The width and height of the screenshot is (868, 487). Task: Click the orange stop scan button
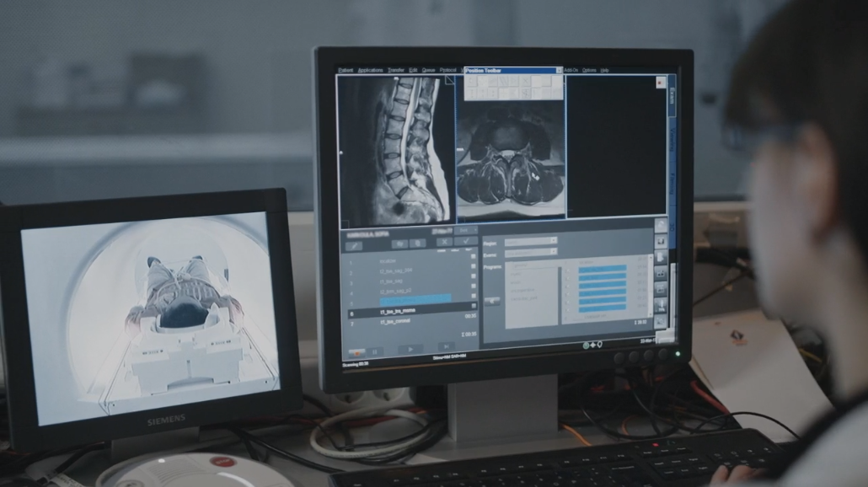[356, 352]
